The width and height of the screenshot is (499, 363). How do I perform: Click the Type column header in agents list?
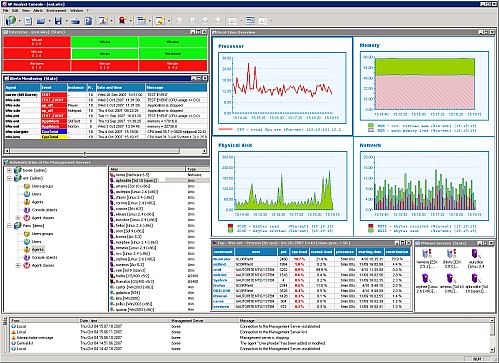point(198,169)
